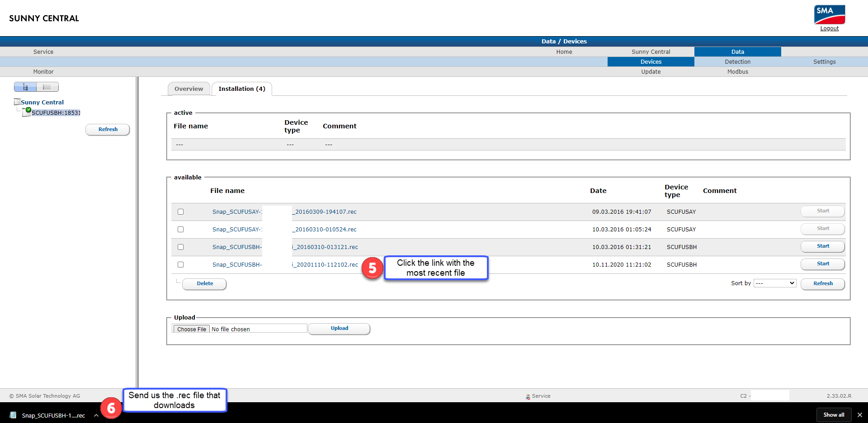Select Sunny Central tree node
Image resolution: width=868 pixels, height=423 pixels.
(42, 102)
